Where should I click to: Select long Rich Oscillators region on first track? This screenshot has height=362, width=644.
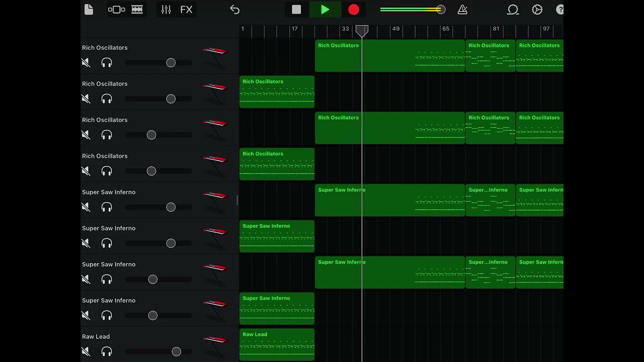pyautogui.click(x=390, y=56)
